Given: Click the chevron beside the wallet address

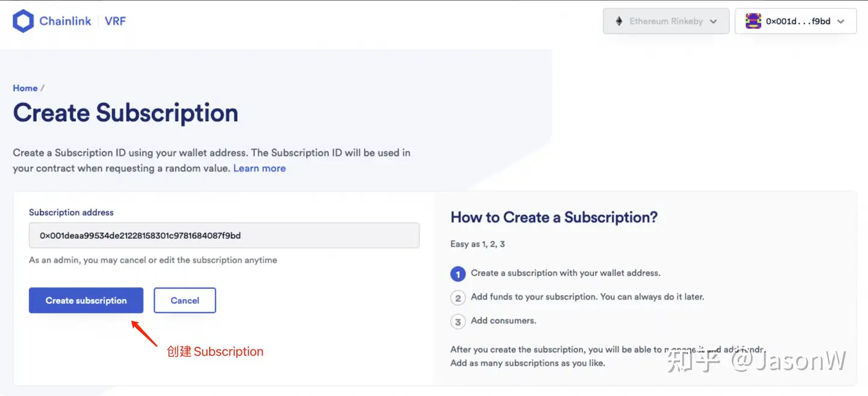Looking at the screenshot, I should pos(841,22).
